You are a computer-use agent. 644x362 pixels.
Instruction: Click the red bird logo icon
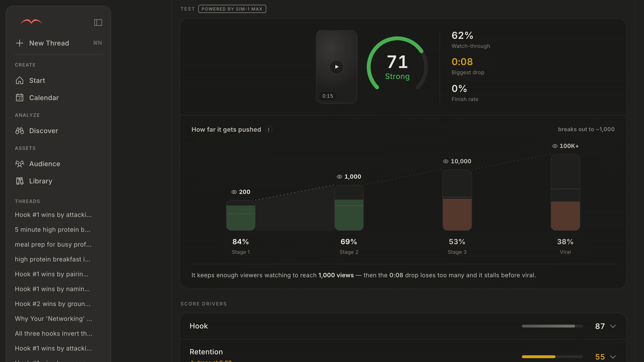[x=31, y=22]
